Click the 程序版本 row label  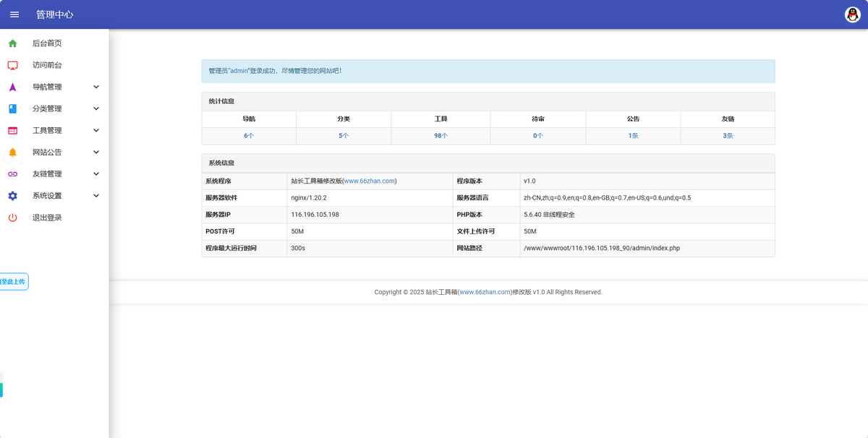[x=469, y=181]
